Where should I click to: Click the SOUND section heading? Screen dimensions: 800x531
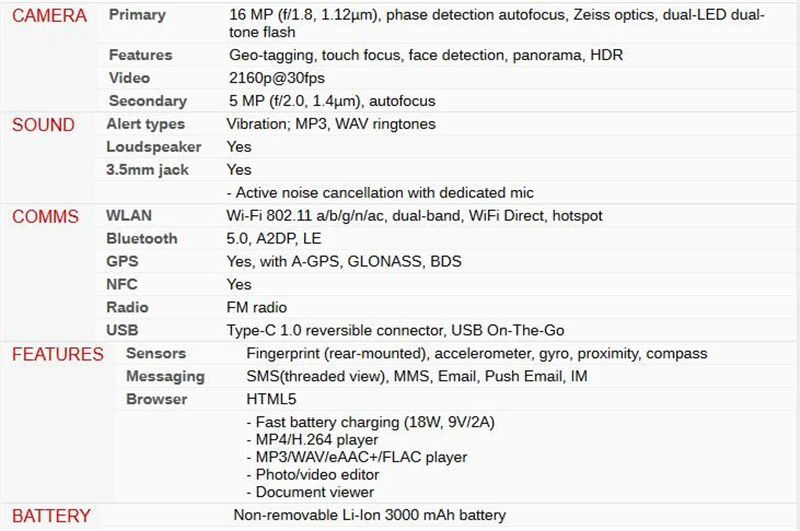43,125
